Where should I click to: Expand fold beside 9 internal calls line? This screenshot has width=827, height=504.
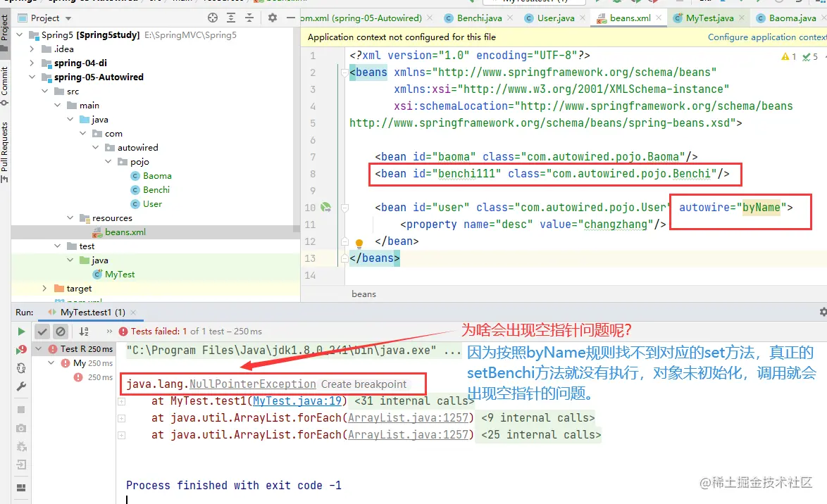(x=121, y=418)
